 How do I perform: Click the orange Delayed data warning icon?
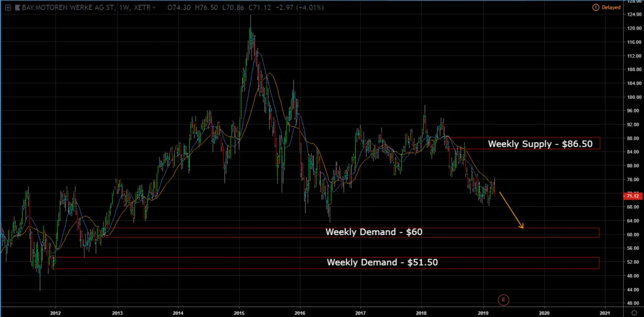tap(596, 8)
